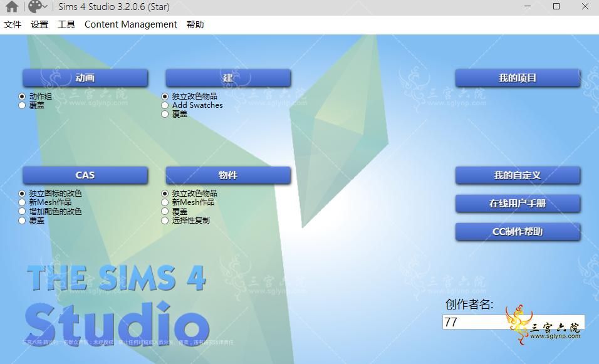Open 我的自定义 button
The height and width of the screenshot is (364, 599).
coord(518,175)
